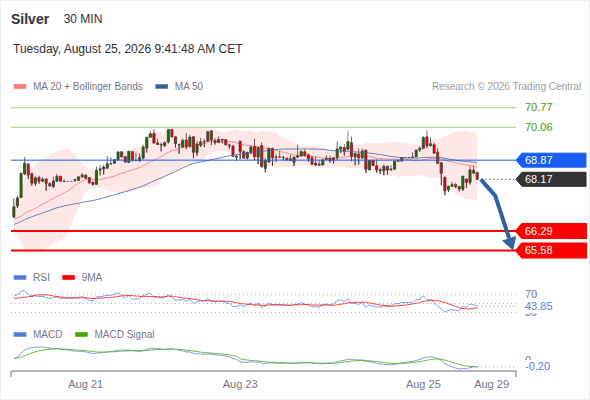Select the 68.87 blue pivot price tag
Screen dimensions: 590x400
[551, 160]
